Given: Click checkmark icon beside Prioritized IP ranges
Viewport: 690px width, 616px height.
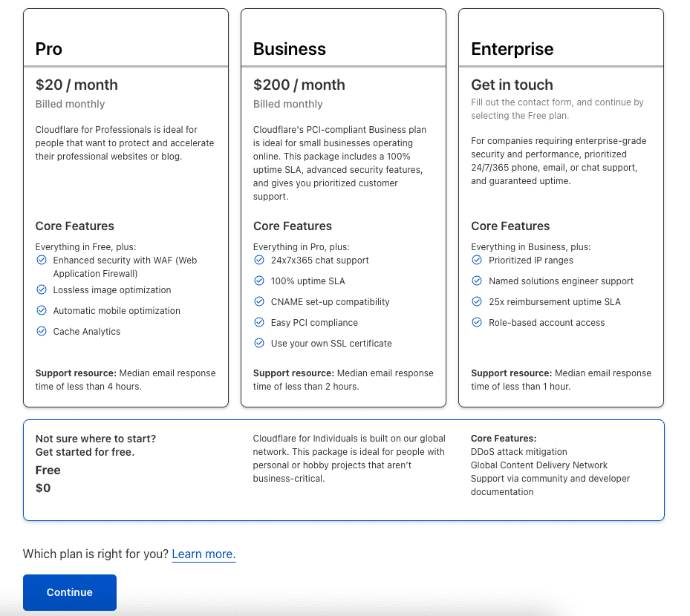Looking at the screenshot, I should (x=477, y=260).
